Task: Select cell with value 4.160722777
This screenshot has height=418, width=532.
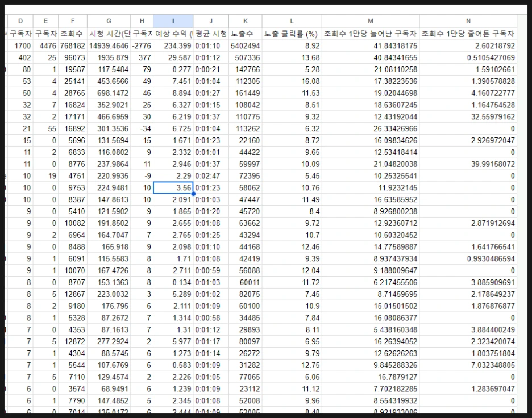Action: click(x=468, y=93)
